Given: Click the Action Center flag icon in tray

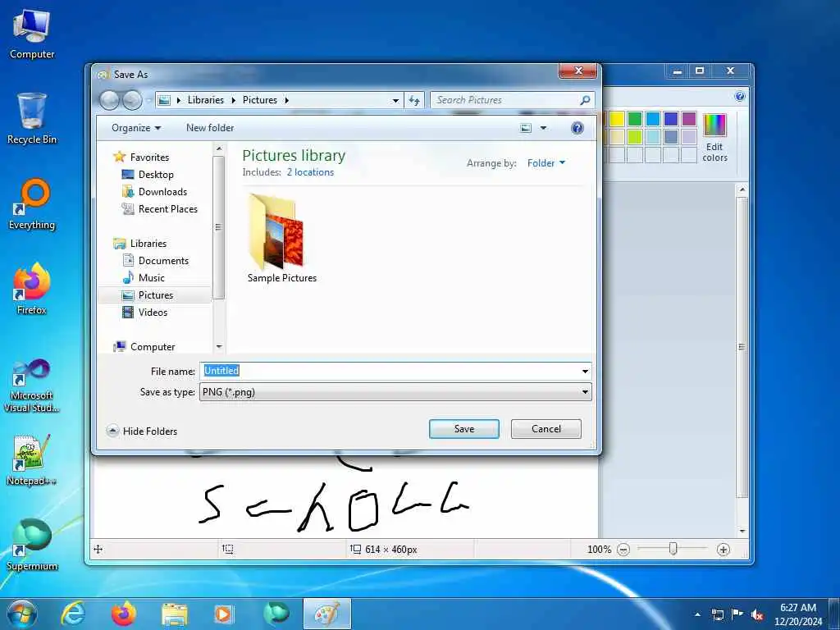Looking at the screenshot, I should coord(737,614).
